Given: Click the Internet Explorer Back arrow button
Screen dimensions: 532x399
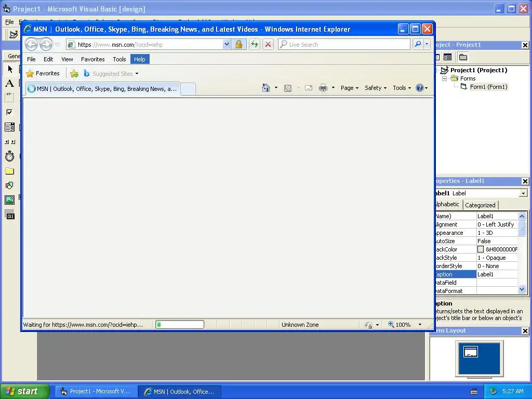Looking at the screenshot, I should (31, 44).
